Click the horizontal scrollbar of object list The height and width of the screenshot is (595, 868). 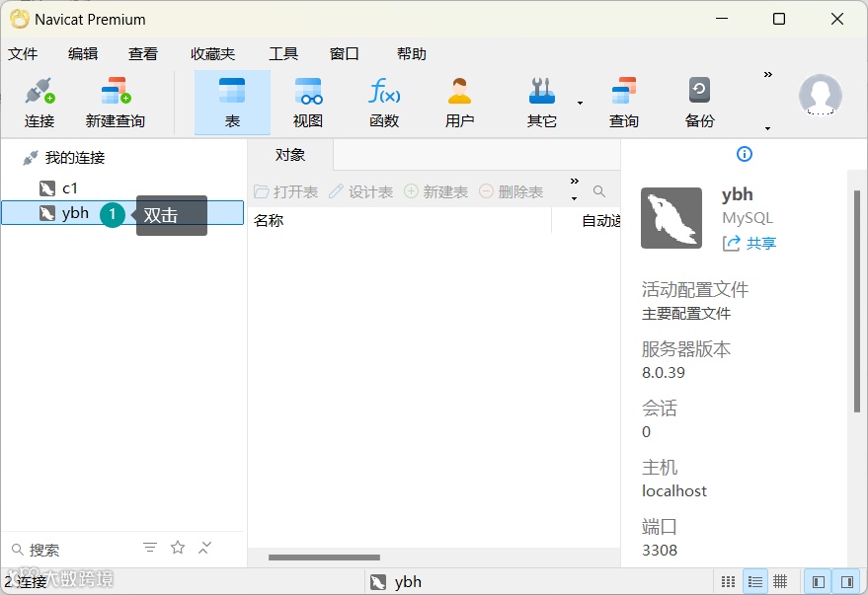click(325, 558)
